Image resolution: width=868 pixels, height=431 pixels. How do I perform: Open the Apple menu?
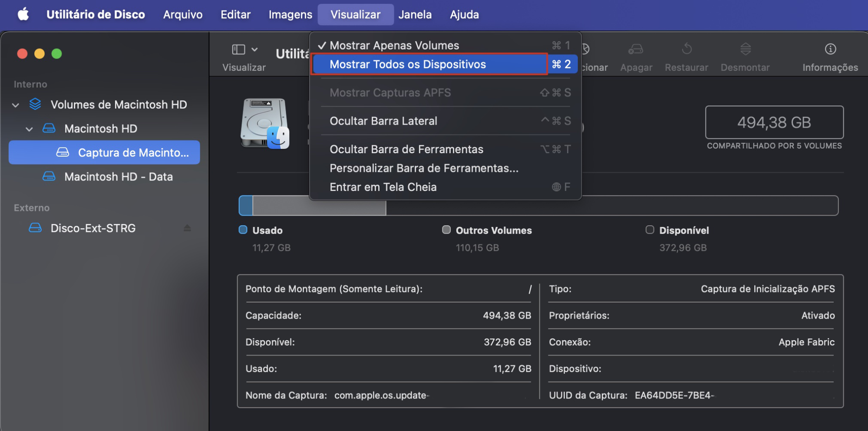pos(23,14)
